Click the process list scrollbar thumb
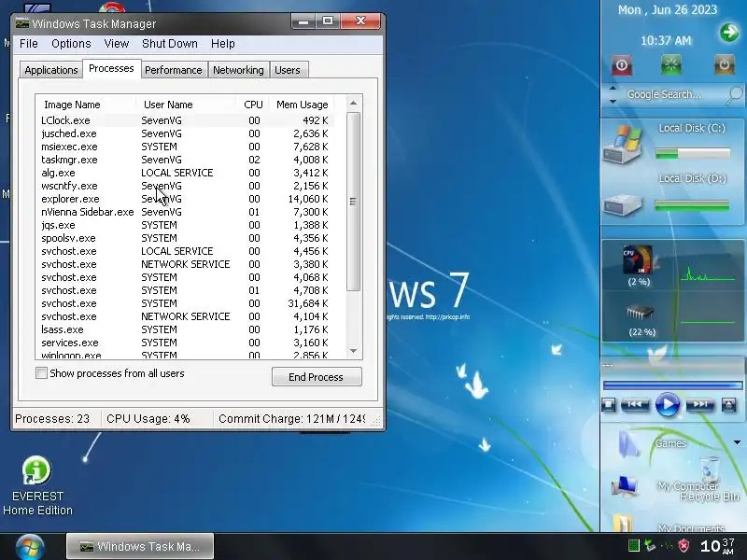This screenshot has height=560, width=747. click(x=353, y=202)
